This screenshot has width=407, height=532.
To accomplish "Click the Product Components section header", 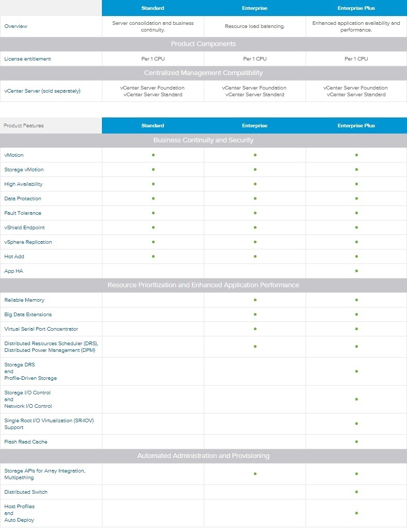I will pos(204,44).
